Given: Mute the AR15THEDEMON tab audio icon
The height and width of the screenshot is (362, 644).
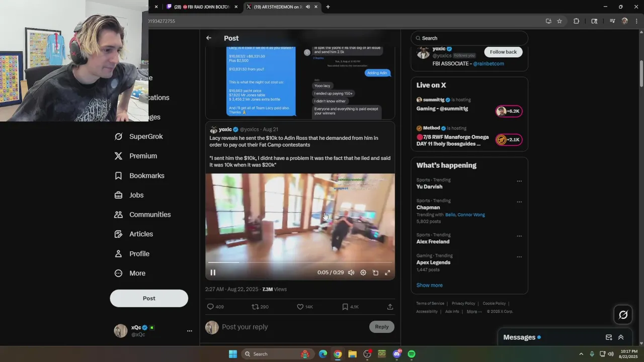Looking at the screenshot, I should coord(307,7).
